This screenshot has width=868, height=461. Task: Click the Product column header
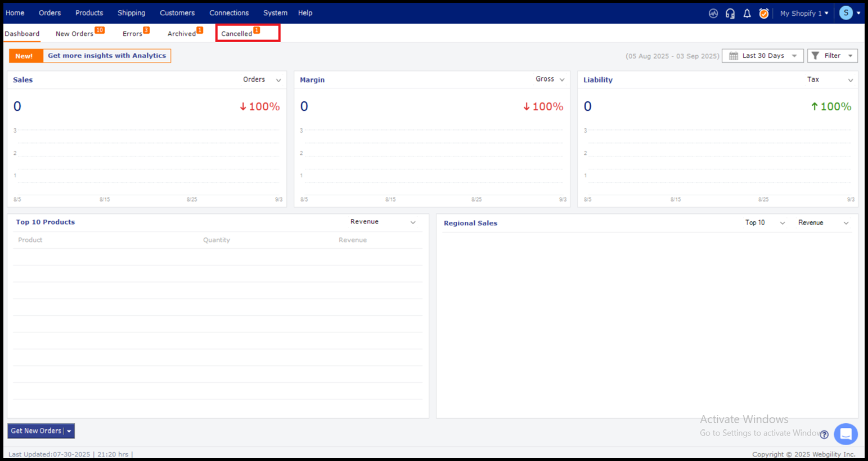[30, 240]
